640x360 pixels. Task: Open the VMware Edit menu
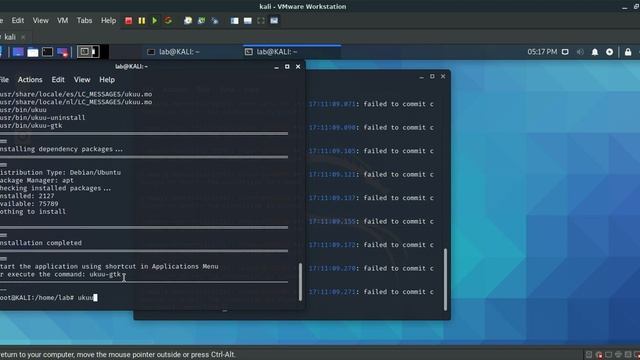point(18,20)
